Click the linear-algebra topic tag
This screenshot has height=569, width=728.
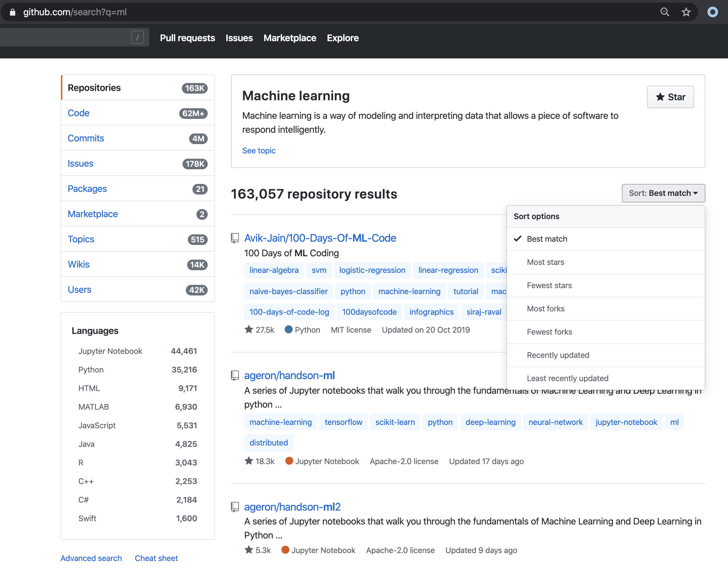pyautogui.click(x=274, y=270)
